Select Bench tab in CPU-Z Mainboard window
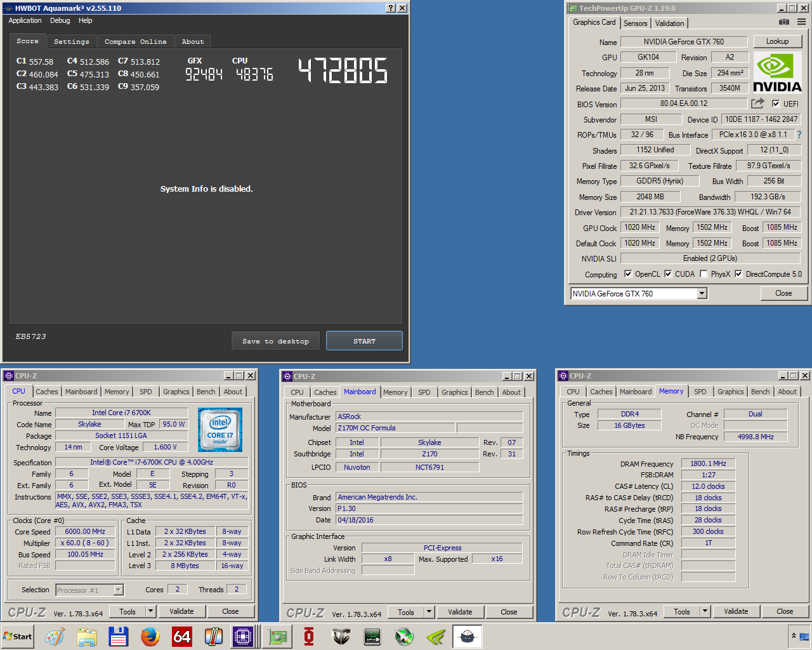Image resolution: width=812 pixels, height=650 pixels. point(485,392)
